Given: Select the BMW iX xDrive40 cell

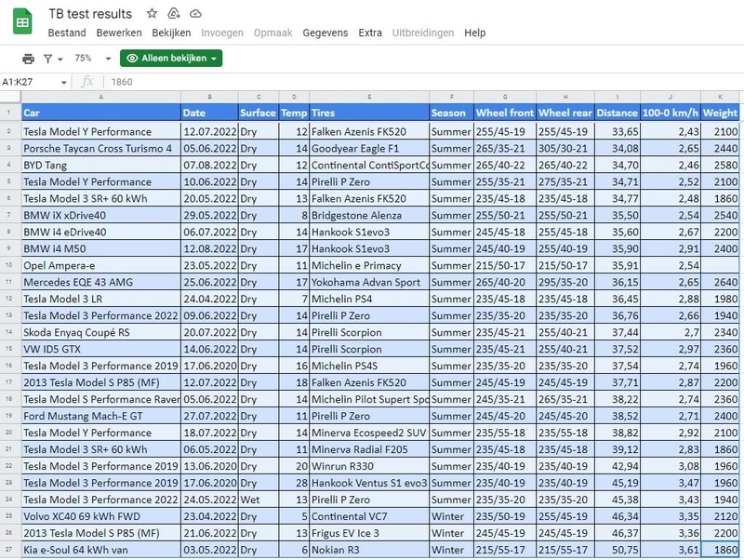Looking at the screenshot, I should (x=101, y=216).
